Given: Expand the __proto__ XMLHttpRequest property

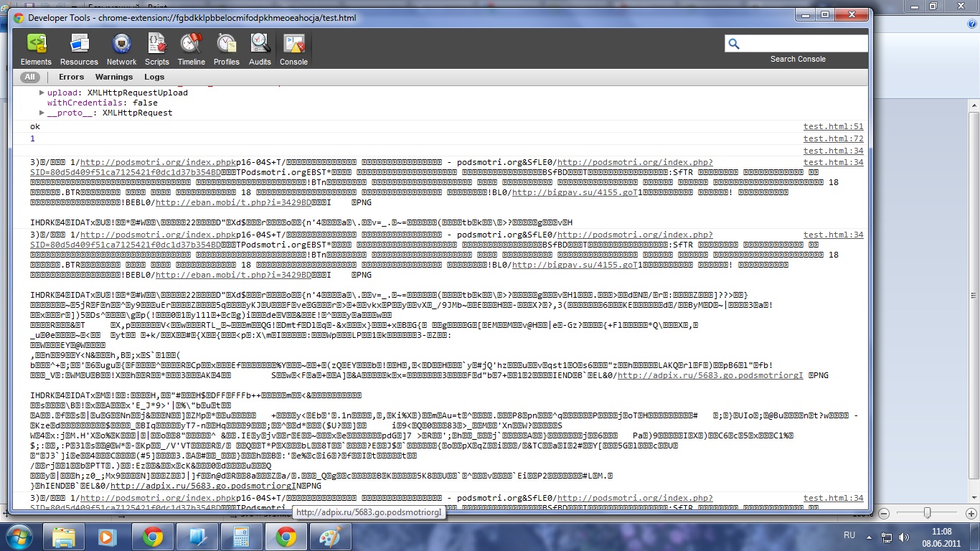Looking at the screenshot, I should tap(42, 113).
